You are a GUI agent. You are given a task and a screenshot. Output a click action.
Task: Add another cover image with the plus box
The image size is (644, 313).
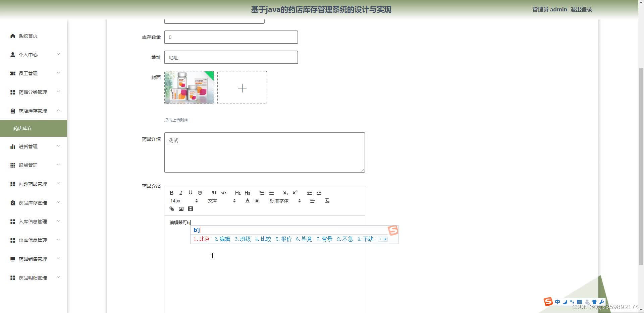pyautogui.click(x=242, y=87)
